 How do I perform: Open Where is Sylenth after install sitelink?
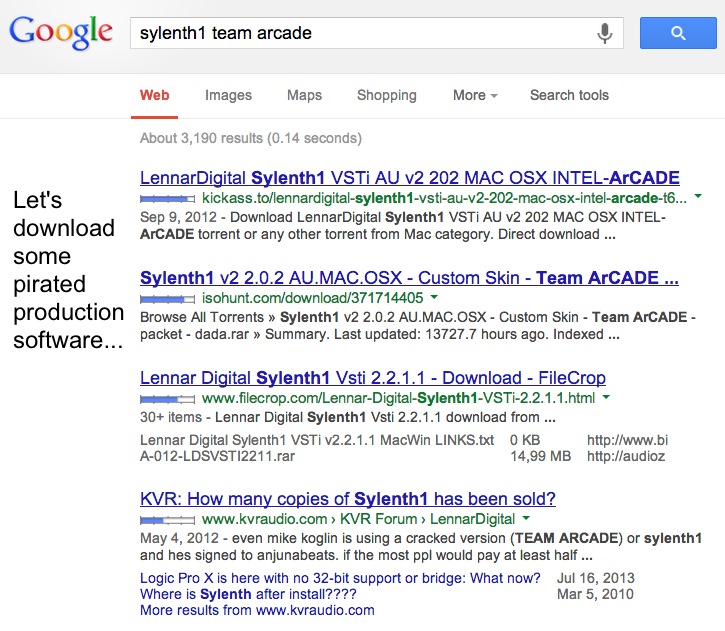coord(248,594)
